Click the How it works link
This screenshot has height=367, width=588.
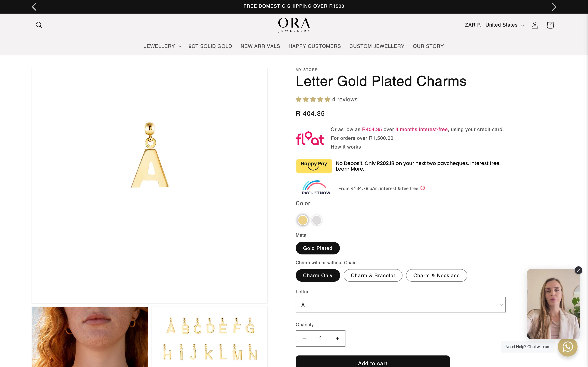point(345,147)
